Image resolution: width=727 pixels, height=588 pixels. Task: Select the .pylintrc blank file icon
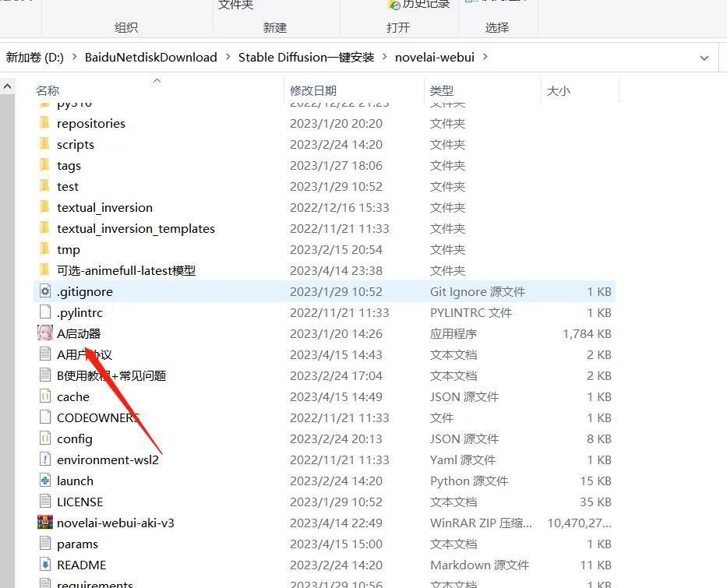point(45,312)
